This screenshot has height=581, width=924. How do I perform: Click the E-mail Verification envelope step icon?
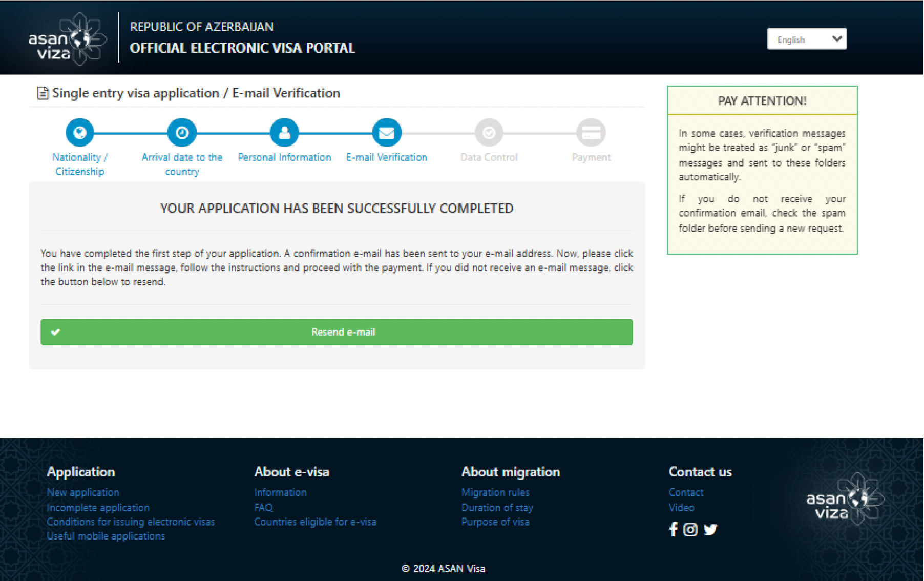[x=387, y=133]
